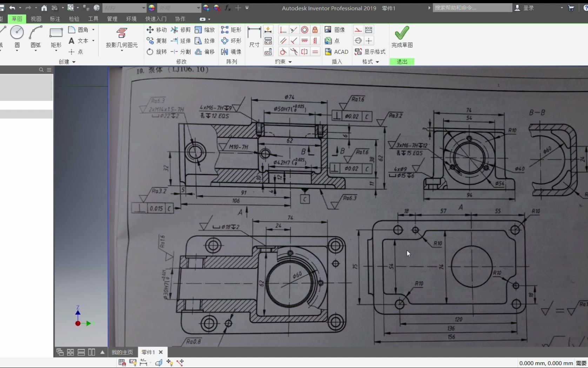The image size is (588, 368).
Task: Switch to the 工具 ribbon tab
Action: coord(93,19)
